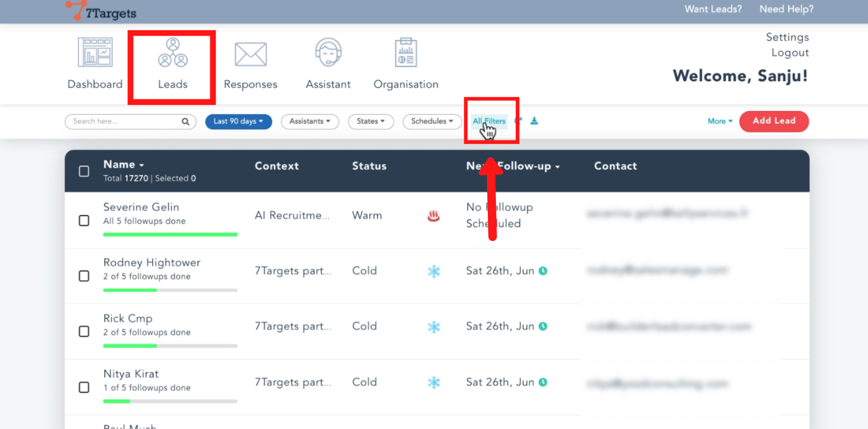Expand the Last 90 days dropdown
This screenshot has height=429, width=868.
238,121
